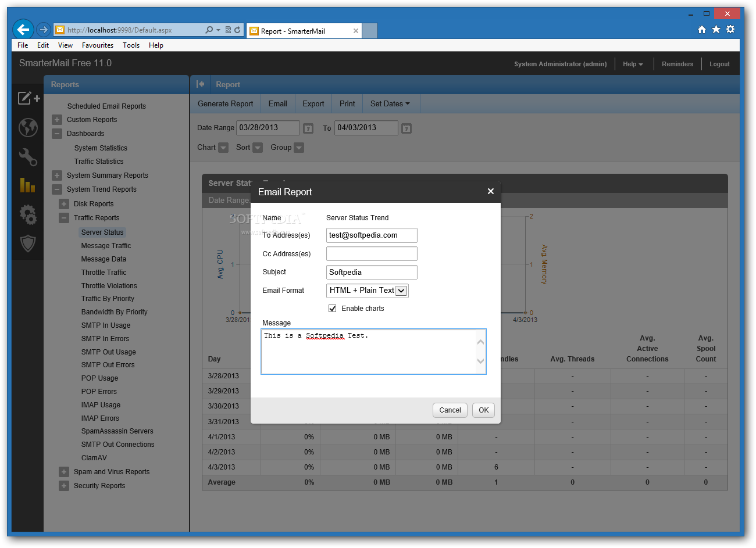This screenshot has height=548, width=756.
Task: Click the Subject input field
Action: coord(372,273)
